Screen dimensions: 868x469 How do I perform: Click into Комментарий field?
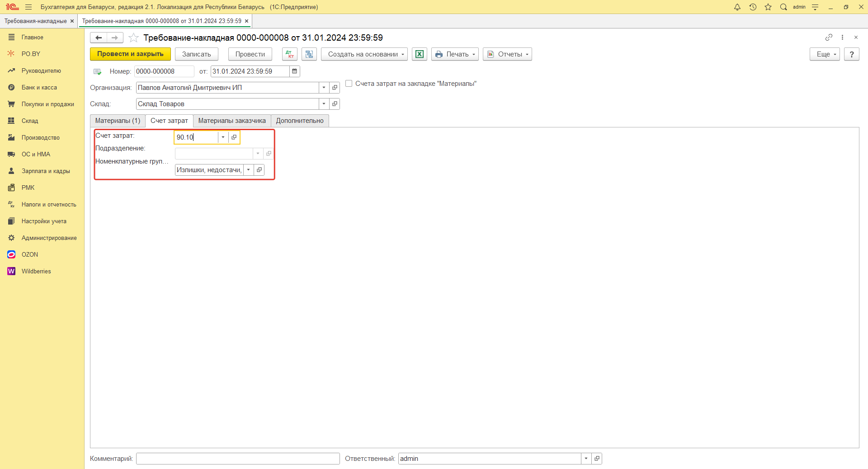[238, 459]
